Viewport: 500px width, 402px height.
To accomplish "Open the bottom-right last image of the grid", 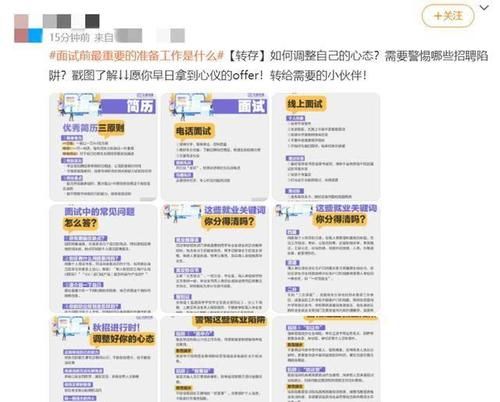I will tap(326, 359).
